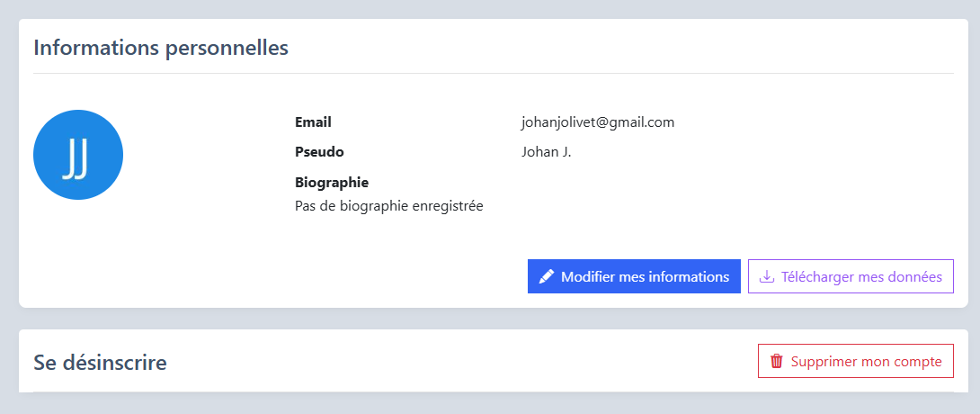Click the horizontal divider under Informations personnelles
Screen dimensions: 980x414
pyautogui.click(x=493, y=73)
